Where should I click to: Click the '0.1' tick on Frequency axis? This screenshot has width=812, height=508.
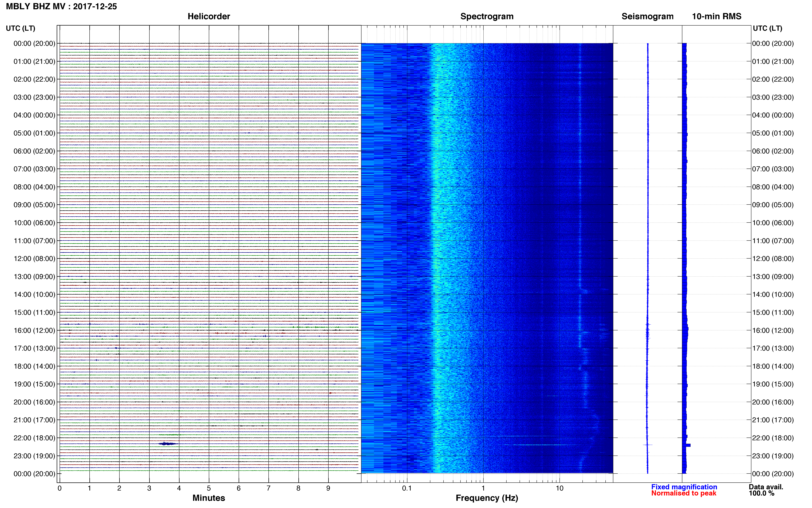tap(407, 488)
